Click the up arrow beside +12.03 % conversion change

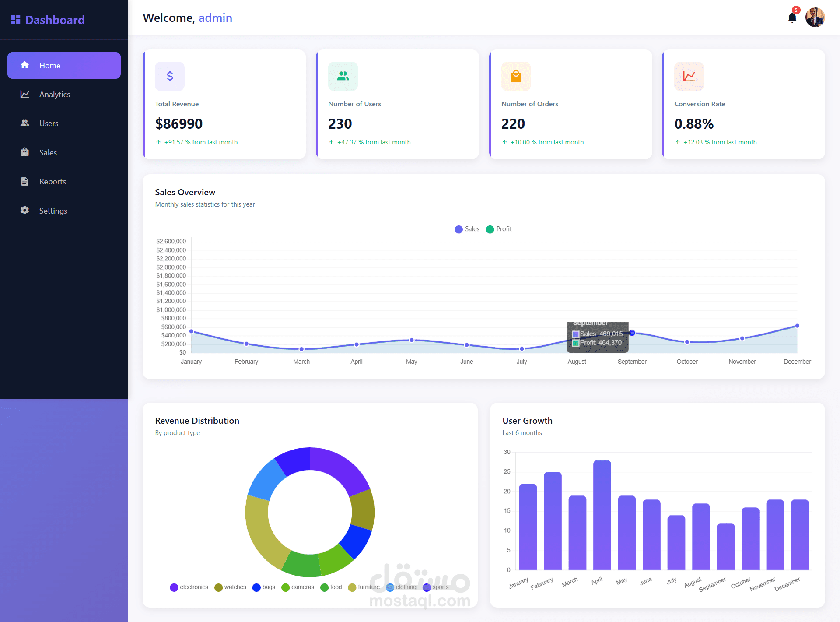tap(677, 142)
